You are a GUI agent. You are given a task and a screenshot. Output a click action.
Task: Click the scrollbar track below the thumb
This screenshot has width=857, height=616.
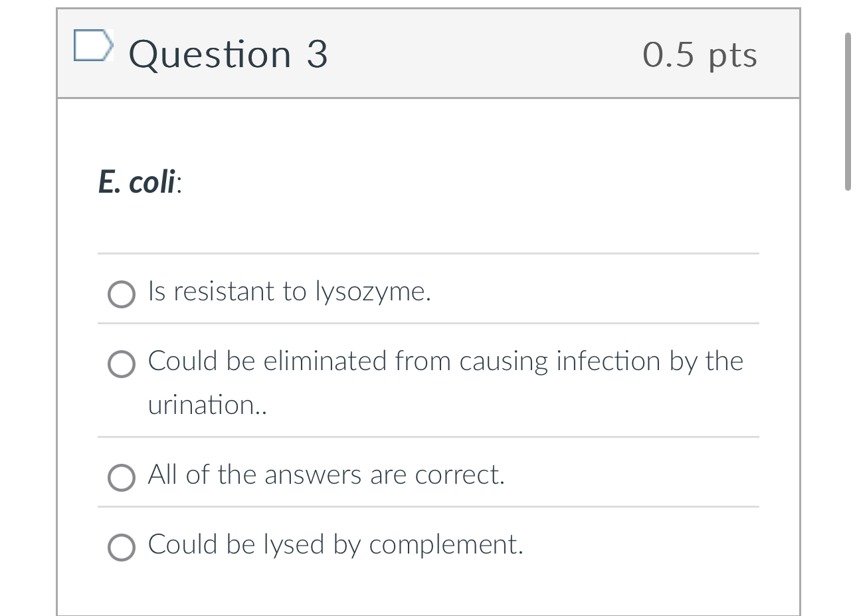pyautogui.click(x=848, y=399)
